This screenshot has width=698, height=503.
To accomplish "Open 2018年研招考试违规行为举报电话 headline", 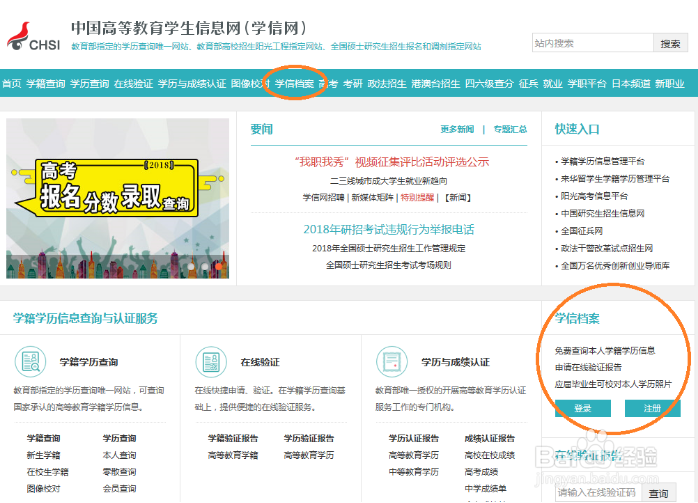I will click(x=389, y=229).
